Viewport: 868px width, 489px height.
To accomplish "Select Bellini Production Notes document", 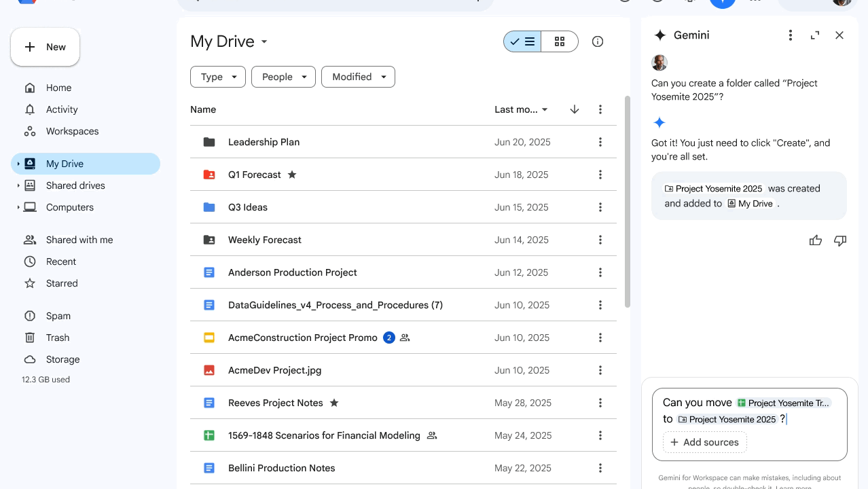I will tap(403, 468).
